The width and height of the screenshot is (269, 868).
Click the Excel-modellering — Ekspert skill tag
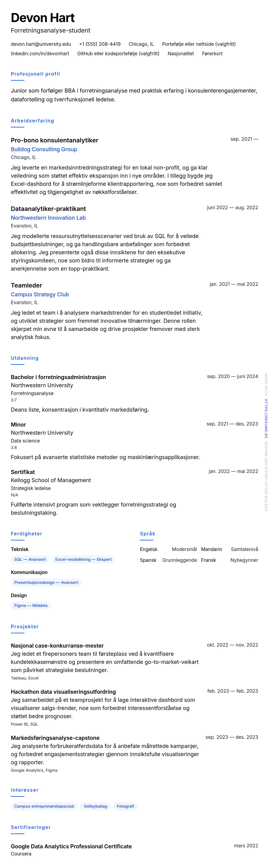click(83, 559)
